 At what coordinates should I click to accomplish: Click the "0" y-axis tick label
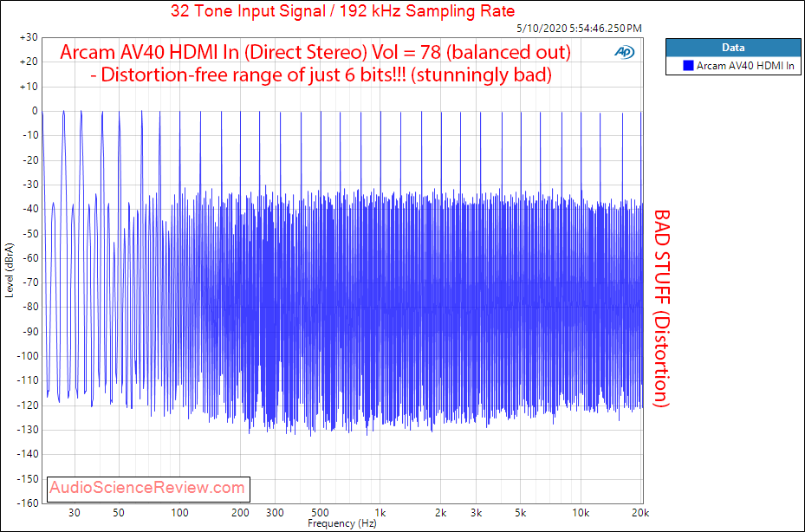[x=35, y=111]
